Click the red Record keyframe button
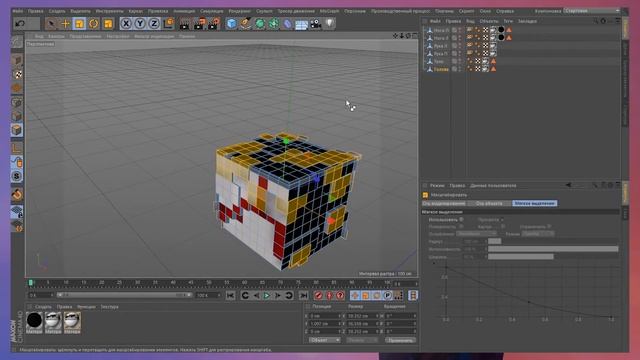 318,296
